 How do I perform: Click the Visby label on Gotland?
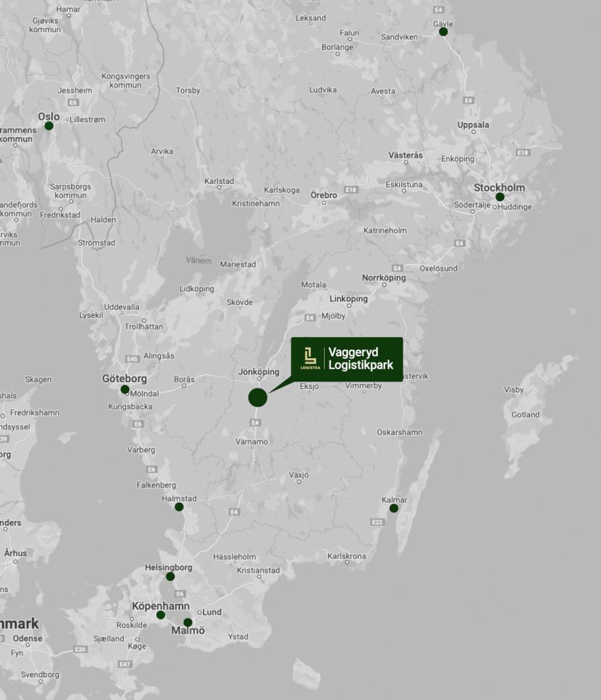[x=513, y=390]
